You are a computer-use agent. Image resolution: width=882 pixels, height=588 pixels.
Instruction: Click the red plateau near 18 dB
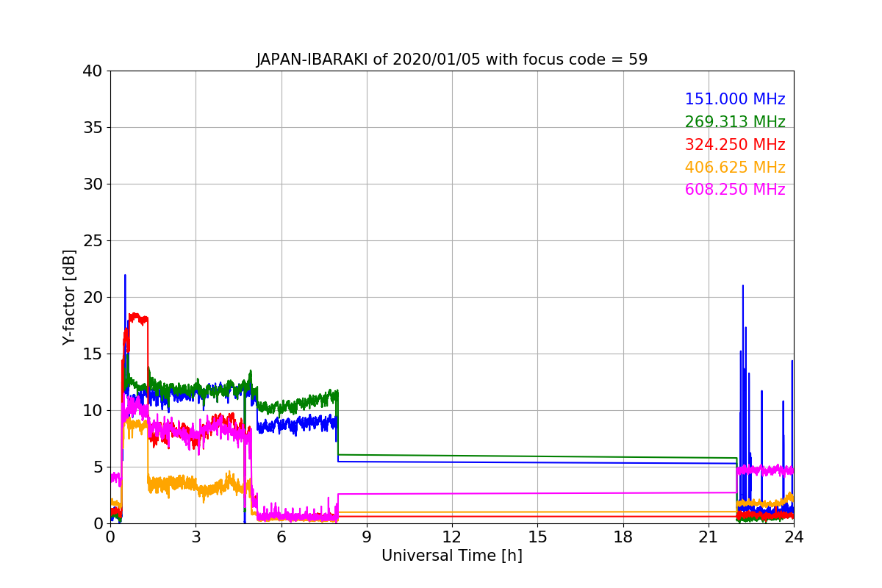point(138,318)
